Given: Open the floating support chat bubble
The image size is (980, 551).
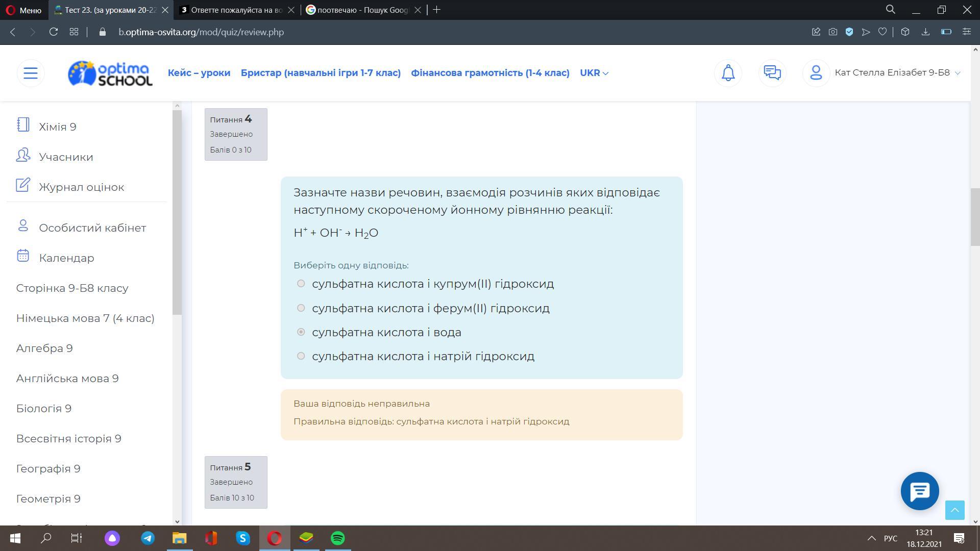Looking at the screenshot, I should (919, 491).
